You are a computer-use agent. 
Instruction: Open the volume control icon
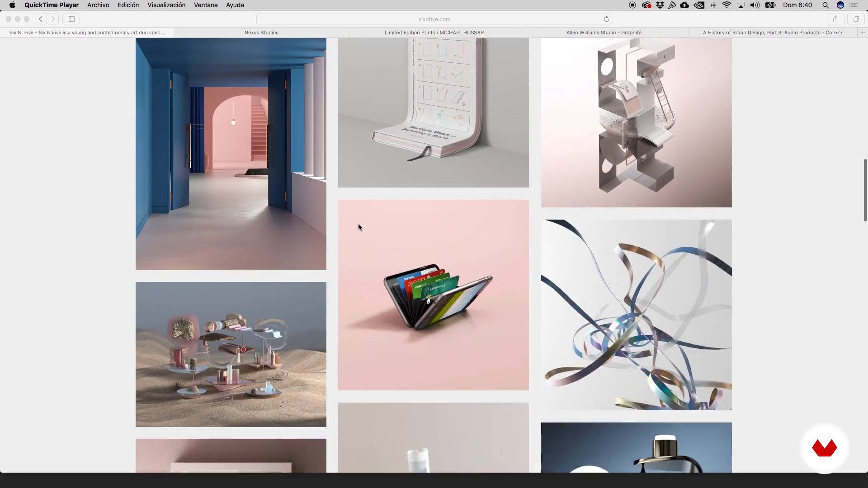click(755, 5)
